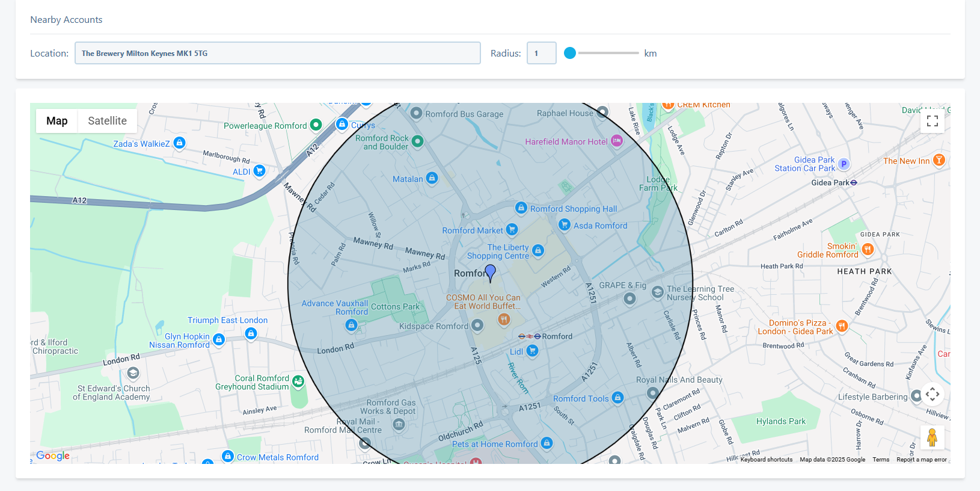The width and height of the screenshot is (980, 491).
Task: Click the Coral Romford Greyhound Stadium pin icon
Action: (298, 381)
